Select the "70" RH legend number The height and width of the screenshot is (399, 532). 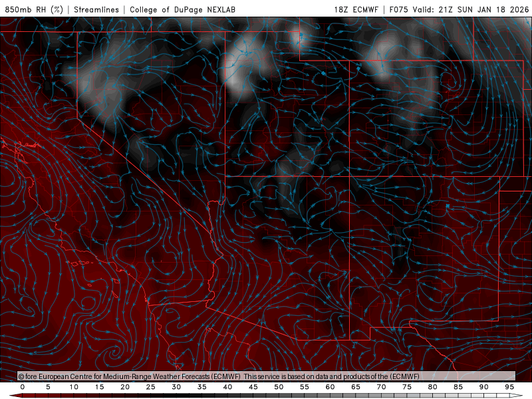click(381, 387)
